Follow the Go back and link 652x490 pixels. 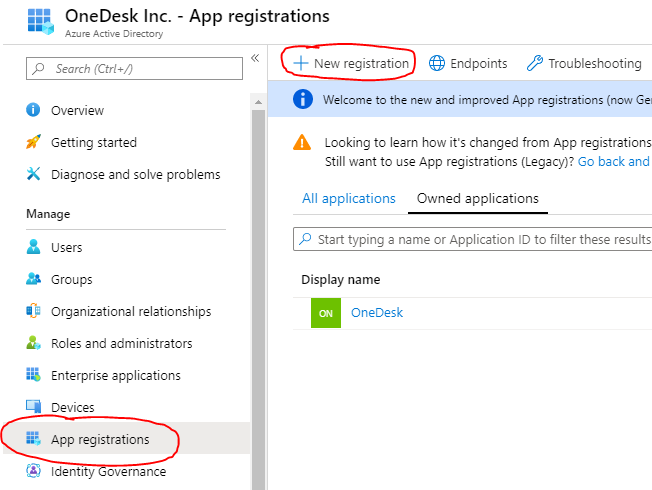[x=614, y=161]
